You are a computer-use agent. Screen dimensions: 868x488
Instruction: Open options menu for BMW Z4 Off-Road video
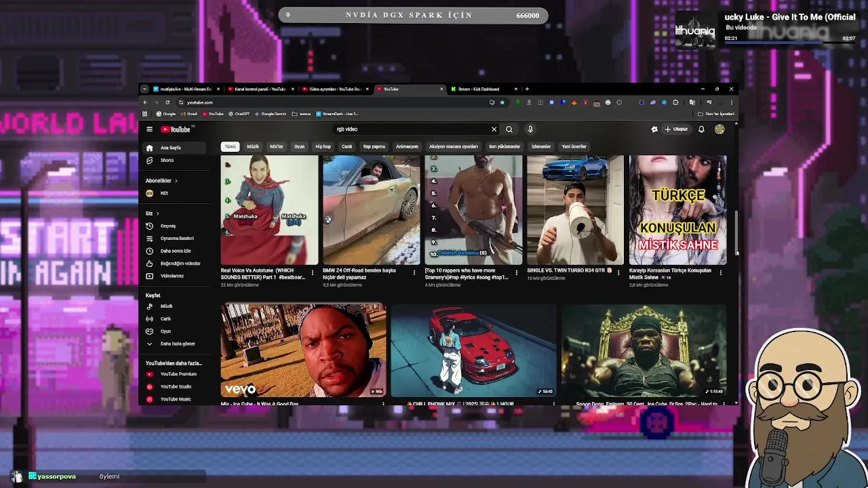(x=414, y=272)
